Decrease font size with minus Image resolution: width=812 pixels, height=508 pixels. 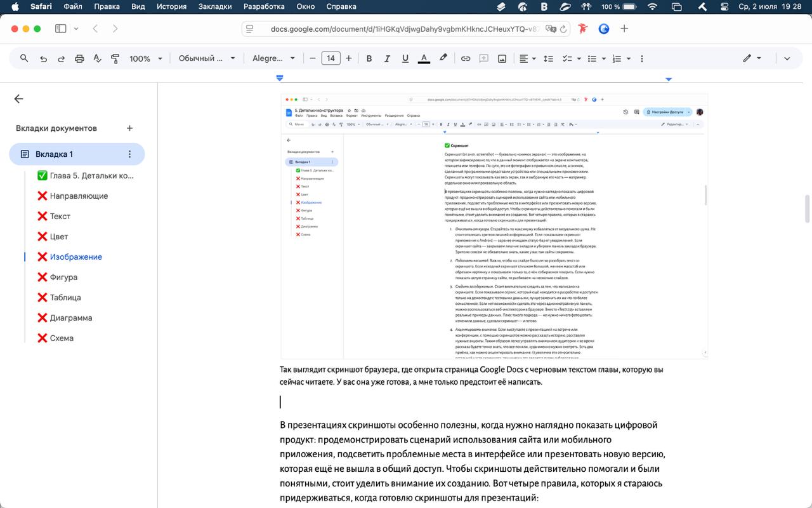(312, 58)
